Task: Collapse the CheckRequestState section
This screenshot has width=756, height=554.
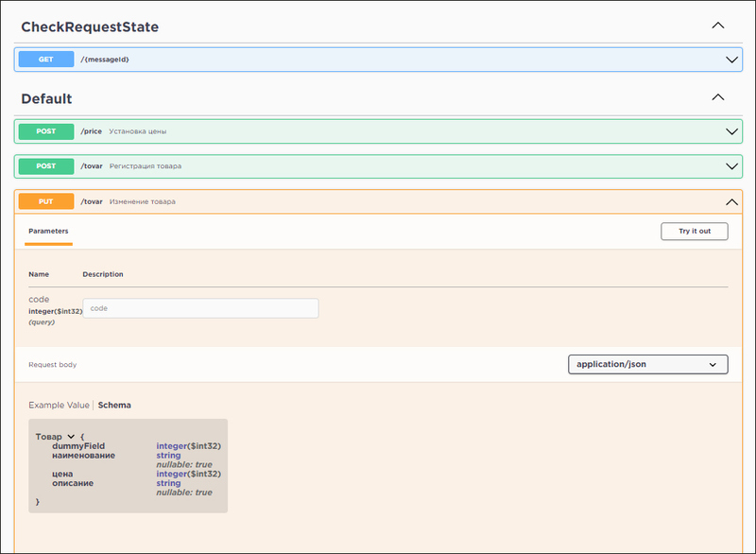Action: 716,26
